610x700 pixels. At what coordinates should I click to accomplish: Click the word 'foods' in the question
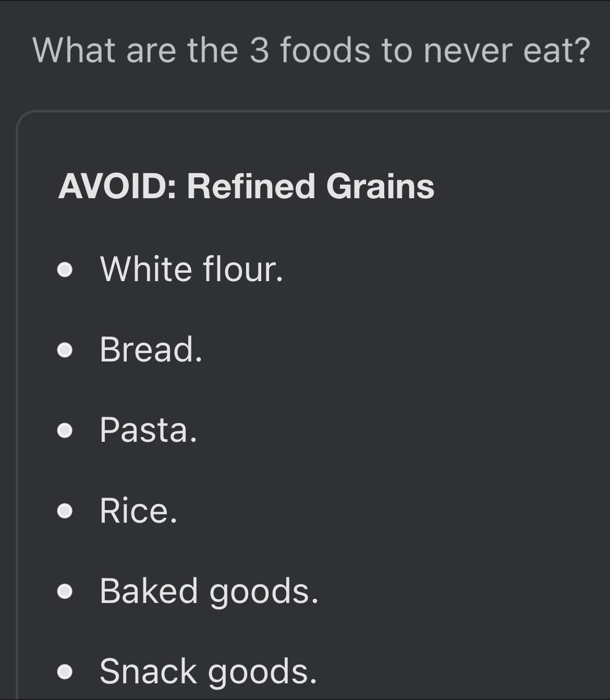click(325, 50)
